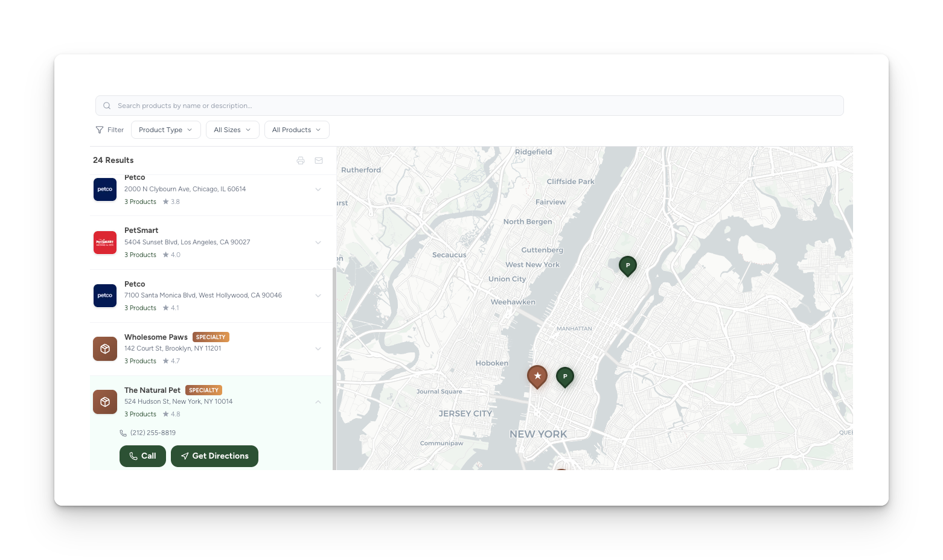Click the SPECIALTY badge on The Natural Pet
This screenshot has height=560, width=943.
click(203, 390)
